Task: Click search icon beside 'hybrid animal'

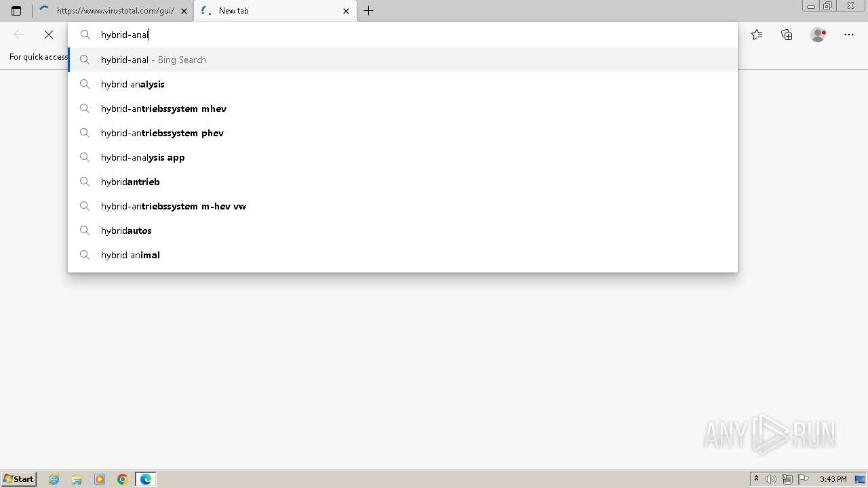Action: tap(85, 255)
